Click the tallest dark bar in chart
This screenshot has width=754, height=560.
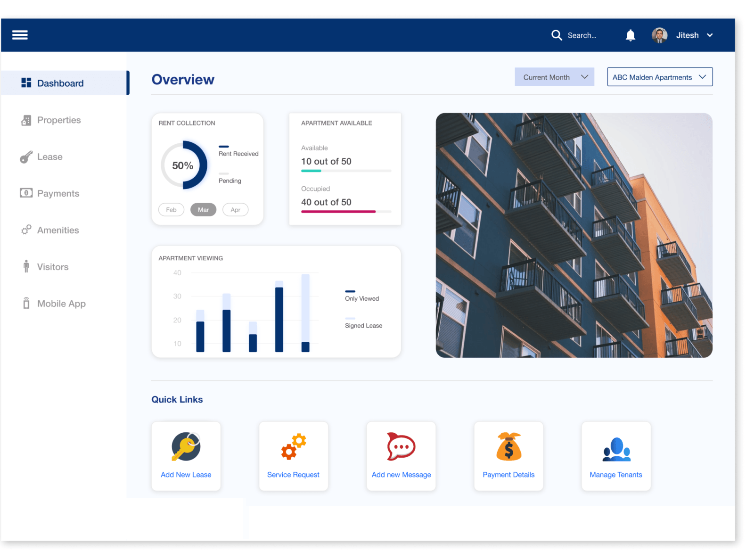pyautogui.click(x=279, y=320)
